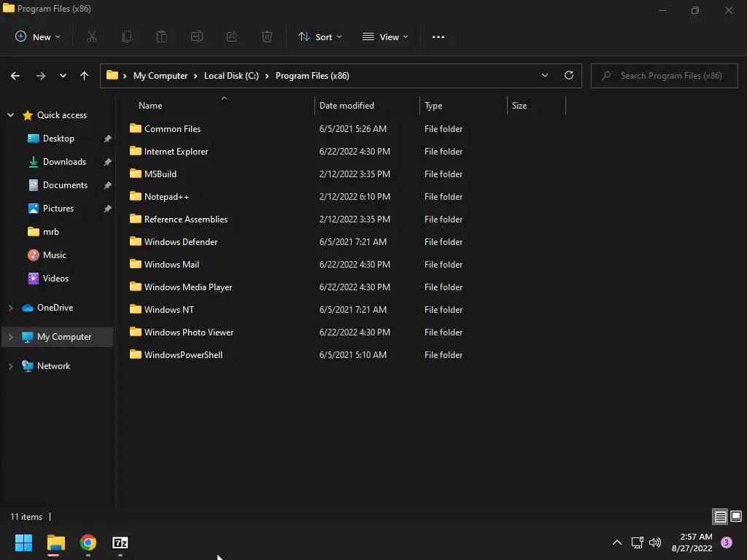Click the Notepad++ folder icon
Screen dimensions: 747x560
[135, 196]
